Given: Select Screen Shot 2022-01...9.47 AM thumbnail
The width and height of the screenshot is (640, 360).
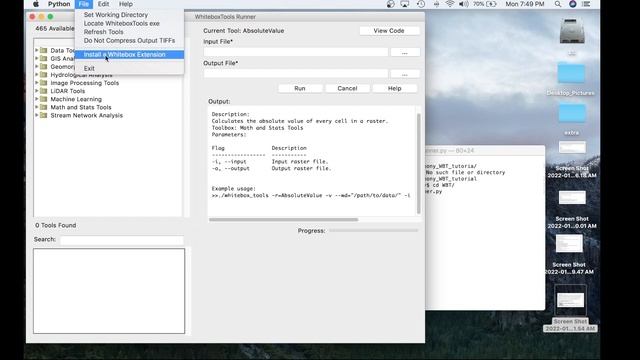Looking at the screenshot, I should click(569, 244).
